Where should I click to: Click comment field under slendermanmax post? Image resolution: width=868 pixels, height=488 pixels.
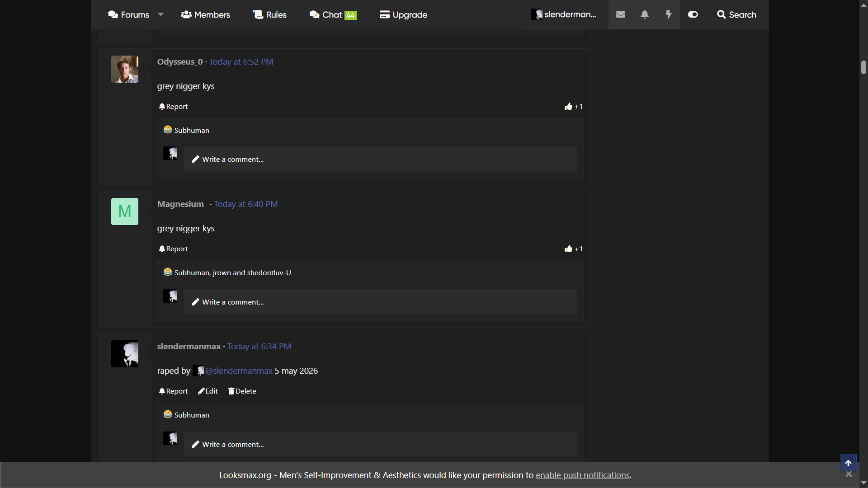(380, 444)
